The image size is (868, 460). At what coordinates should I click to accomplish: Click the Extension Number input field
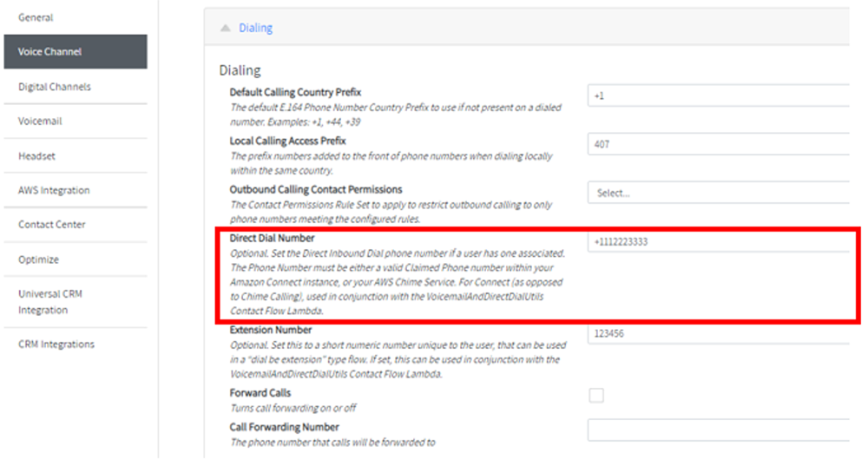tap(719, 333)
